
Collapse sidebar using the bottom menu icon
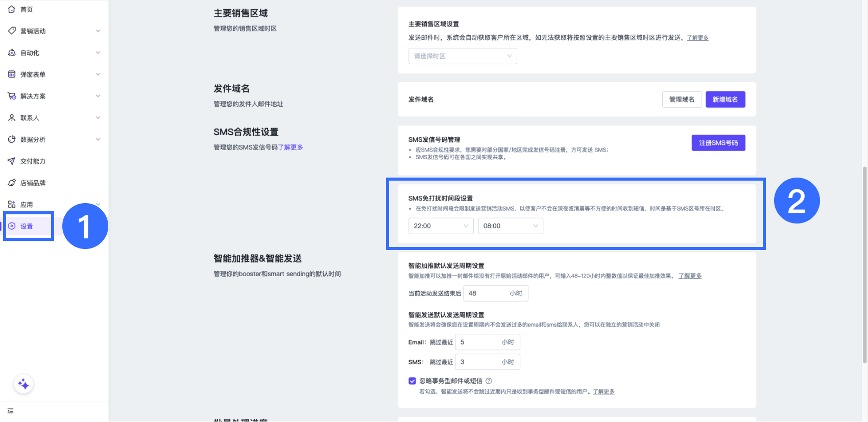[x=11, y=411]
